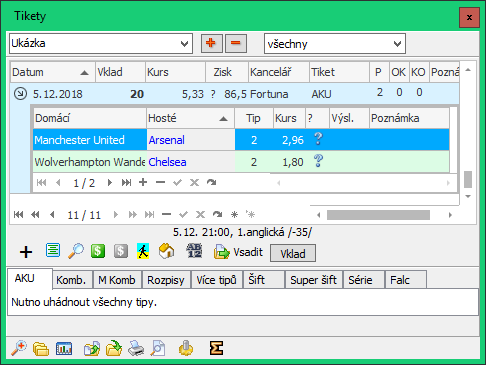Refresh matches in the inner navigator

(x=211, y=182)
